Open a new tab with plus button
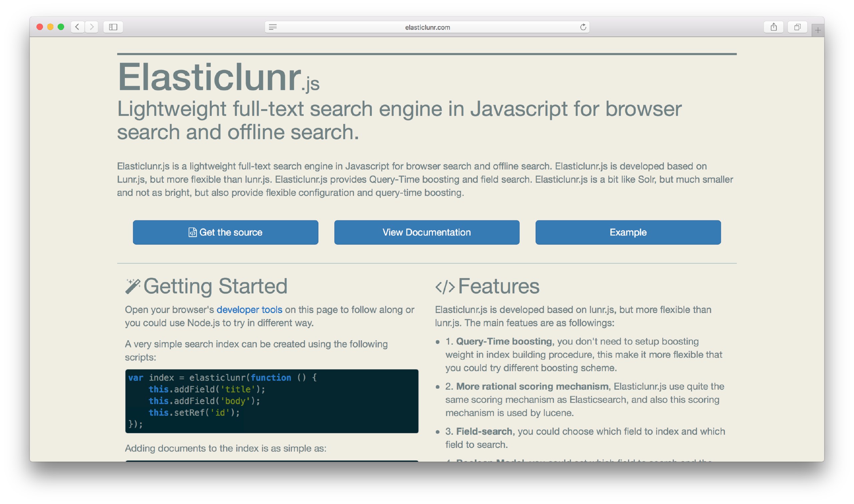This screenshot has width=854, height=504. [x=817, y=31]
